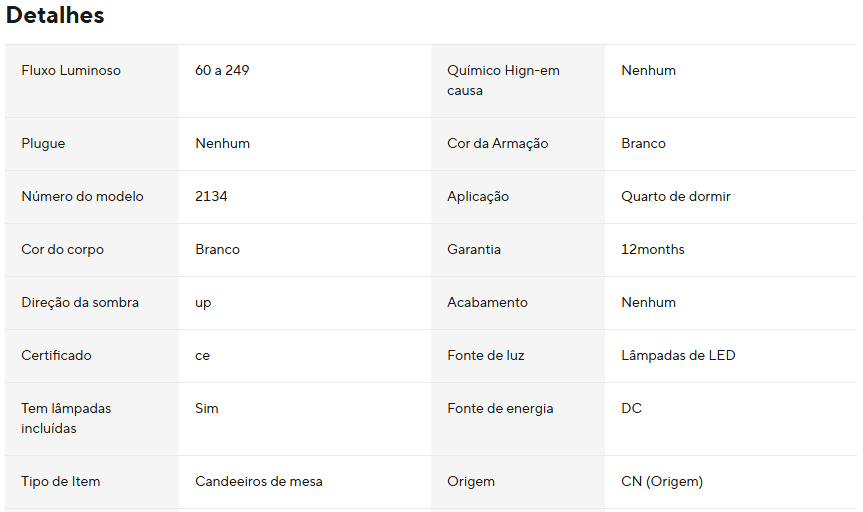Select the Fluxo Luminoso label cell
863x512 pixels.
pos(92,81)
